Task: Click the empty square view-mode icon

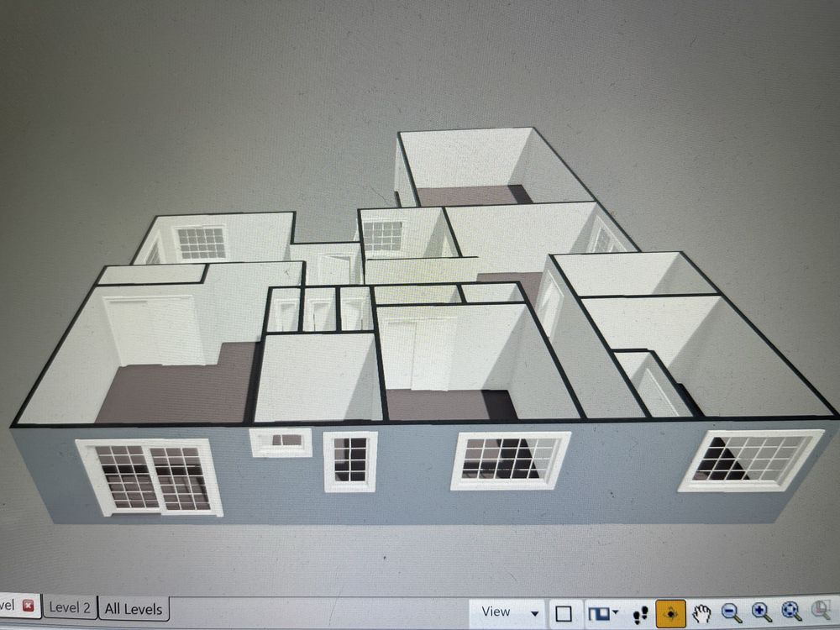Action: click(x=564, y=613)
